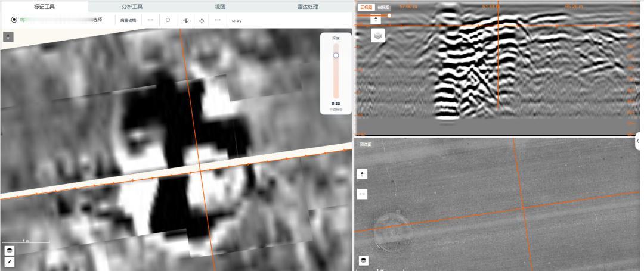The height and width of the screenshot is (271, 644).
Task: Switch to the 雷达处理 tab
Action: tap(308, 7)
